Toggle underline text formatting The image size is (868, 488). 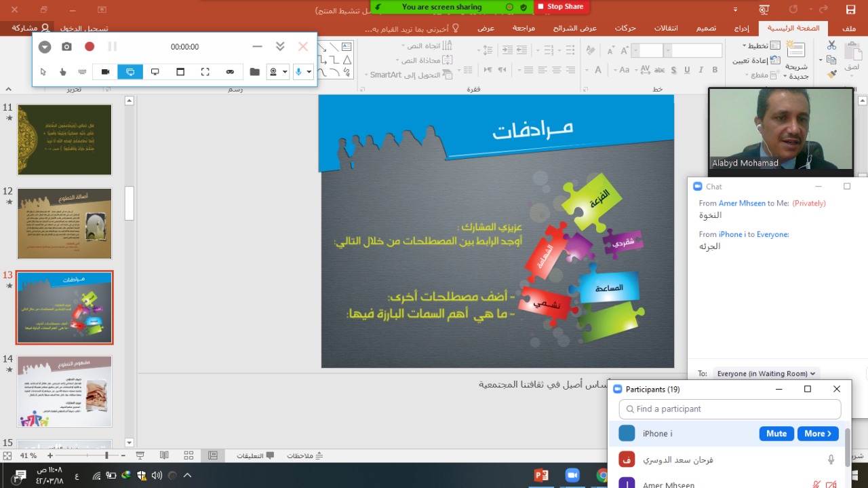pos(687,70)
